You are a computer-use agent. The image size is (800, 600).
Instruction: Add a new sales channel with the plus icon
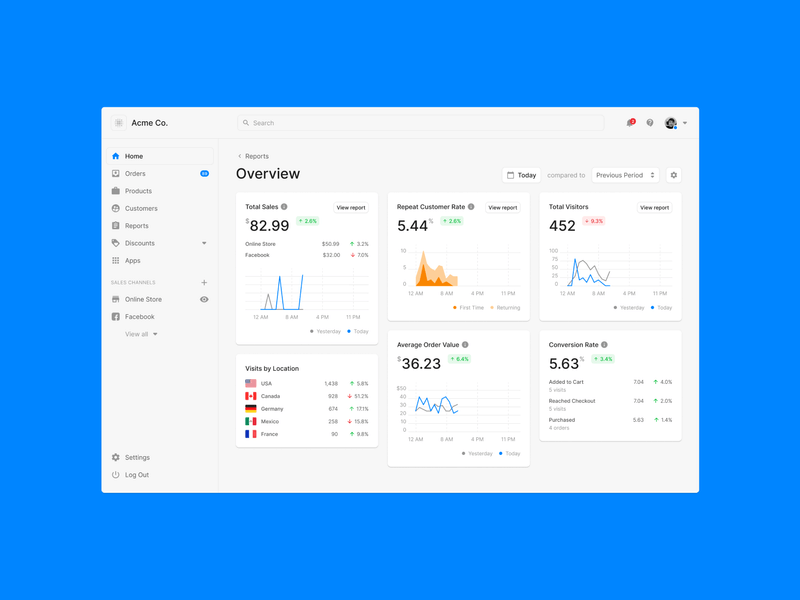206,282
